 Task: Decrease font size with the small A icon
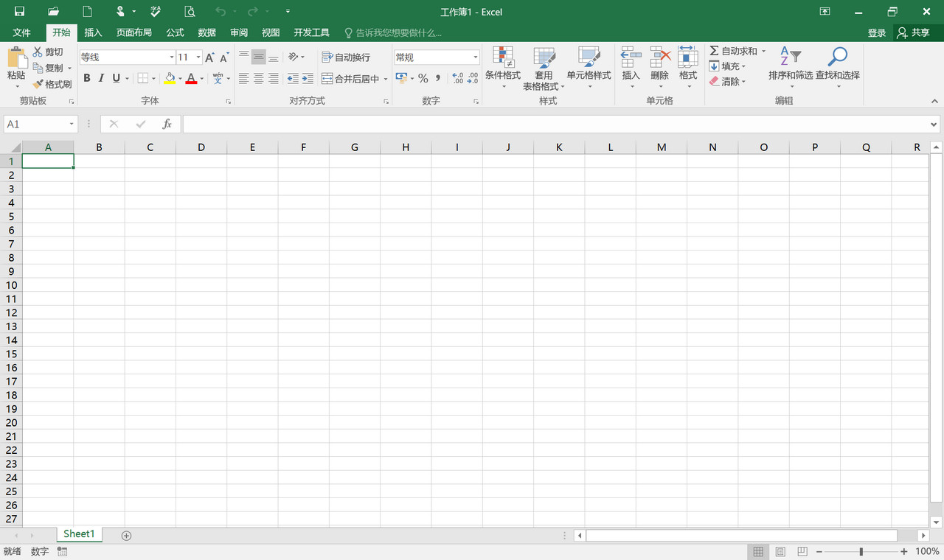coord(224,57)
